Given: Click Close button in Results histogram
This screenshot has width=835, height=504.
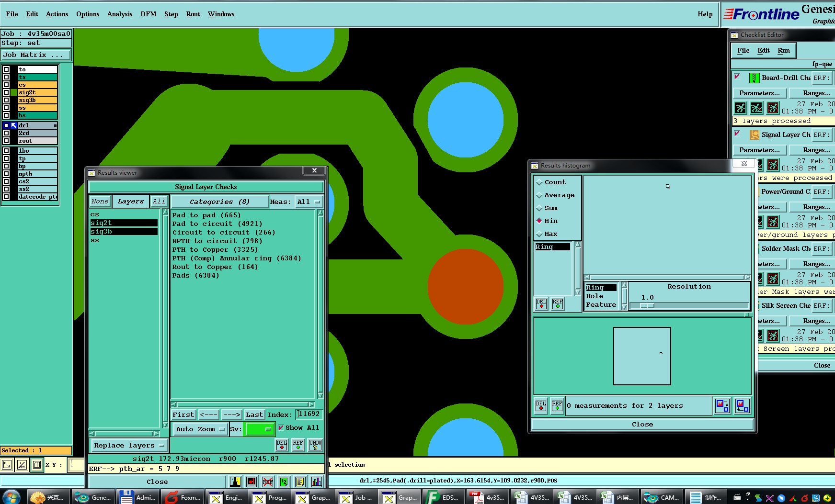Looking at the screenshot, I should pyautogui.click(x=642, y=425).
